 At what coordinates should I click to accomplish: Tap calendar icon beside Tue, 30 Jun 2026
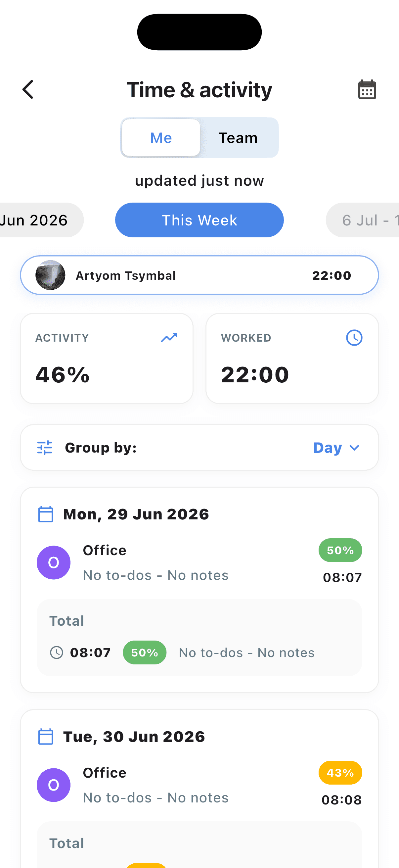[45, 737]
